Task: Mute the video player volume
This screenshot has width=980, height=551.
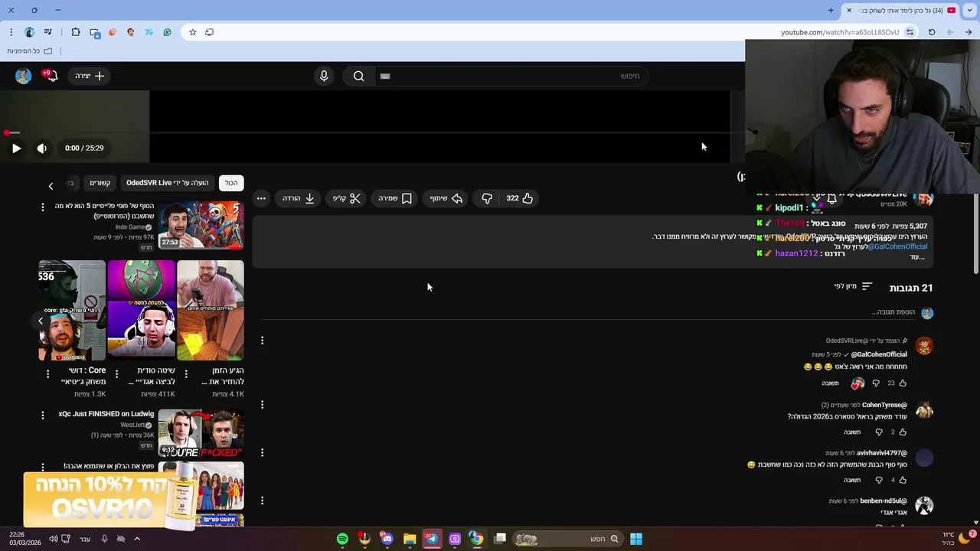Action: pos(42,148)
